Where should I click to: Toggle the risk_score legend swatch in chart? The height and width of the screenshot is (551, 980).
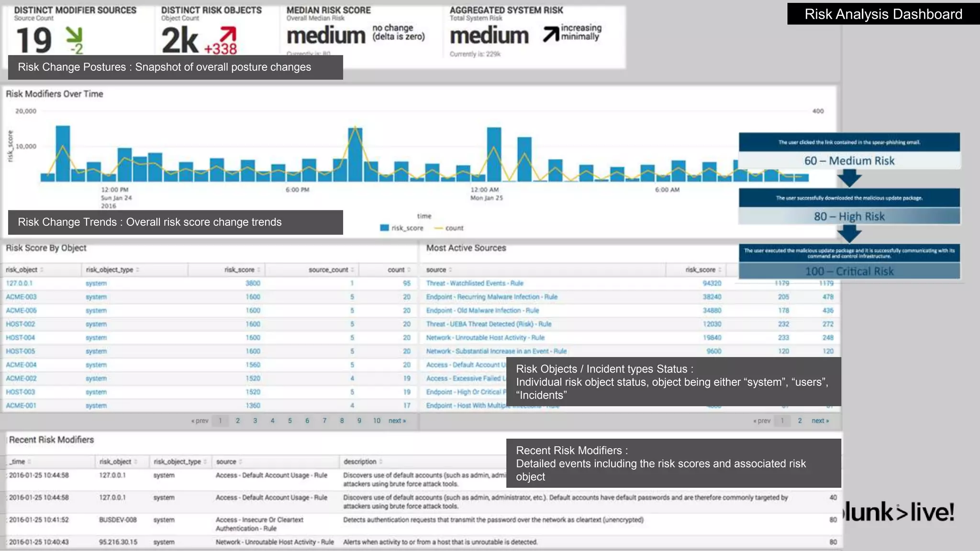(384, 228)
